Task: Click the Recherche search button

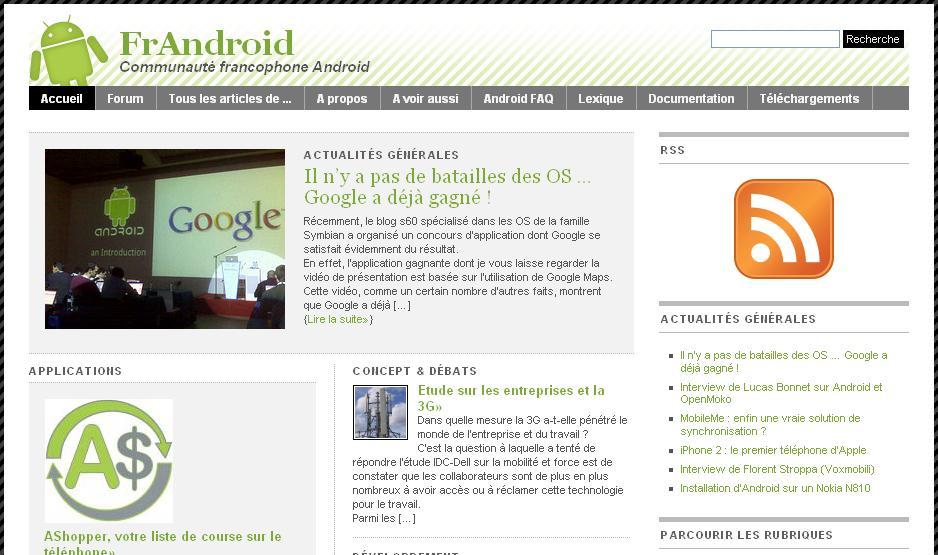Action: pos(873,39)
